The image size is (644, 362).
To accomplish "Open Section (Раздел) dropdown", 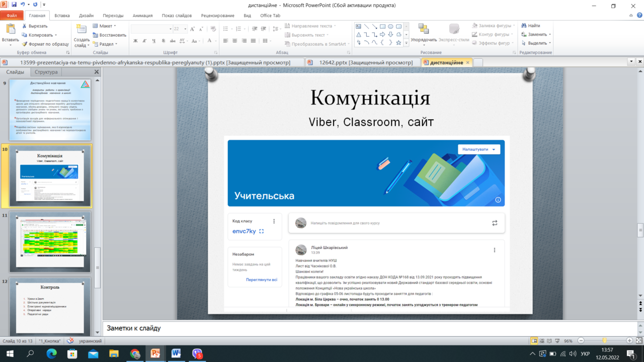I will 105,44.
